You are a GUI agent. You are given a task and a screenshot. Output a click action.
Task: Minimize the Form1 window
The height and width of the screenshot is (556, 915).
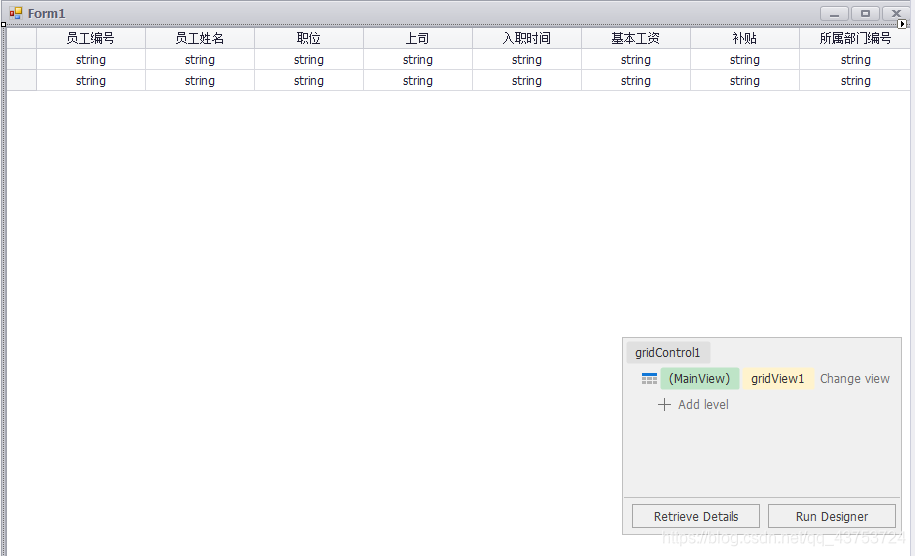tap(834, 13)
